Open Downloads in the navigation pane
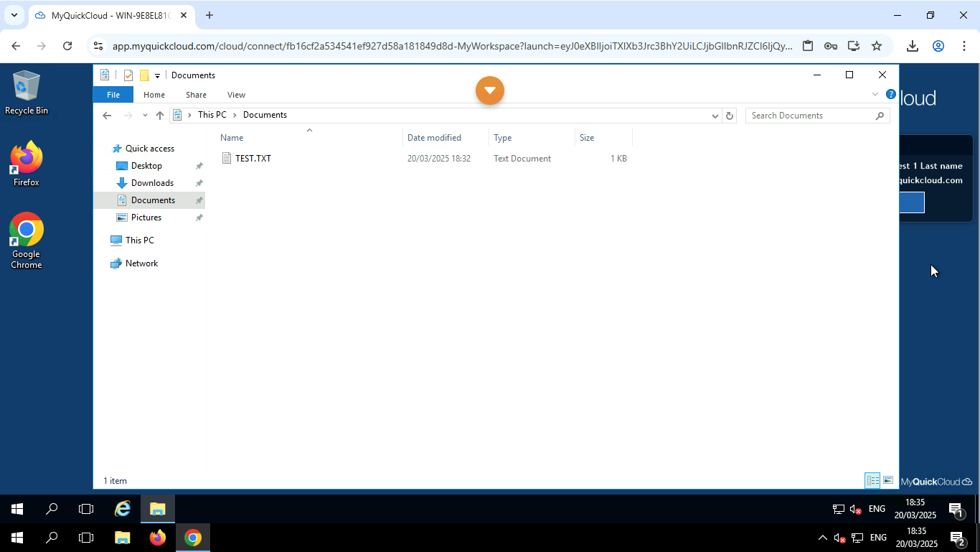980x552 pixels. 152,183
